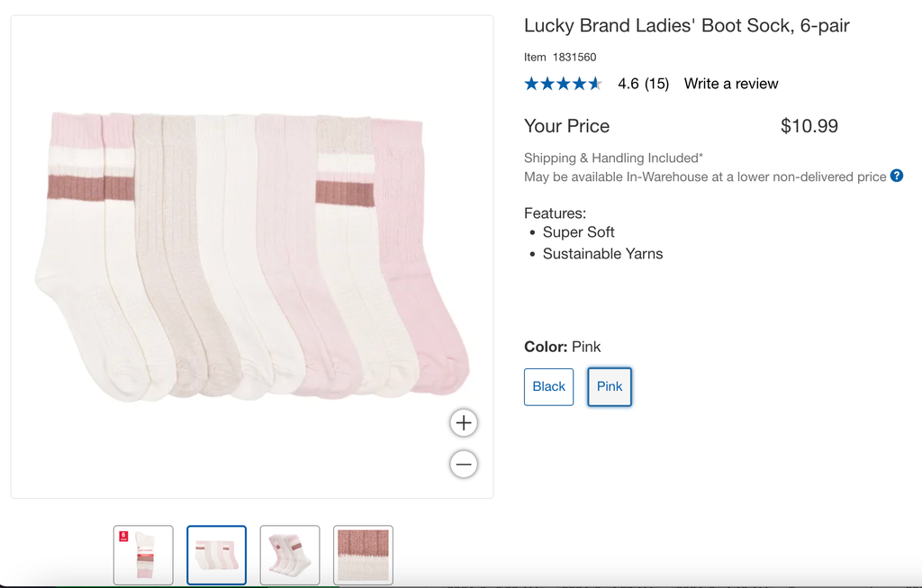Screen dimensions: 922x588
Task: Choose the Pink color swatch
Action: coord(610,386)
